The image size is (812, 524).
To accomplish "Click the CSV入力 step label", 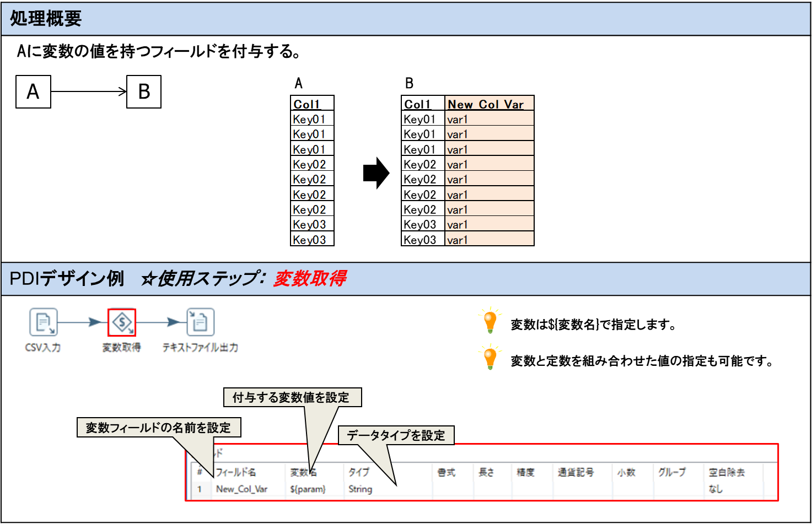I will 43,348.
